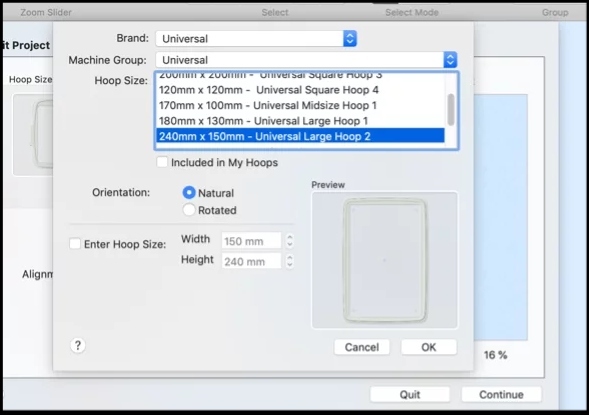Open the Brand dropdown set to Universal
The width and height of the screenshot is (589, 415).
pos(256,39)
